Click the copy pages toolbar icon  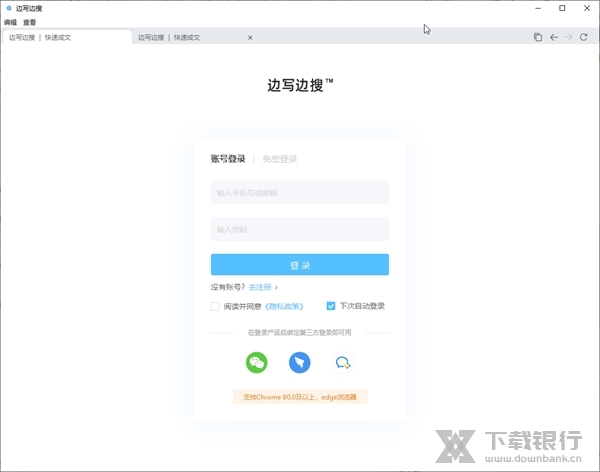538,37
